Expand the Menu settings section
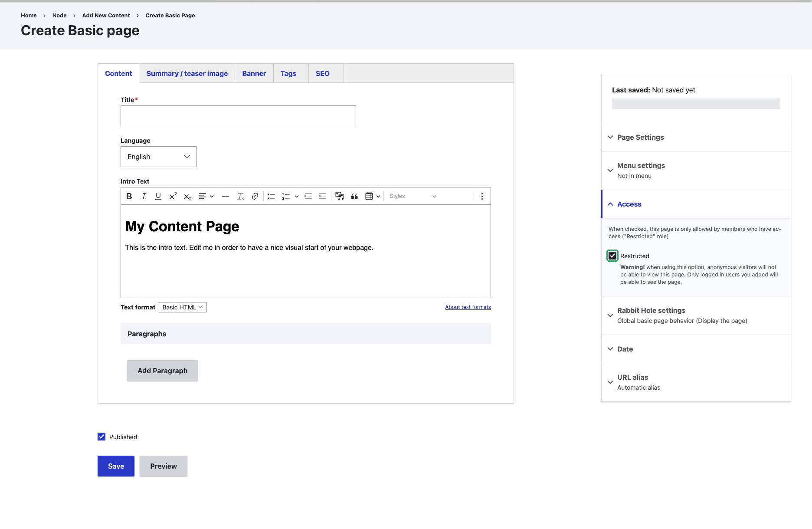This screenshot has width=812, height=529. click(696, 170)
